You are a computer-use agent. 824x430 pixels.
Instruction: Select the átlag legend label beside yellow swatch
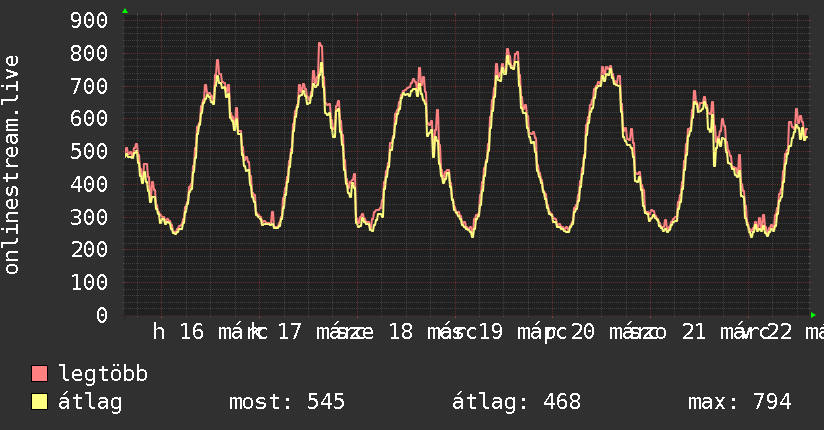(x=90, y=402)
